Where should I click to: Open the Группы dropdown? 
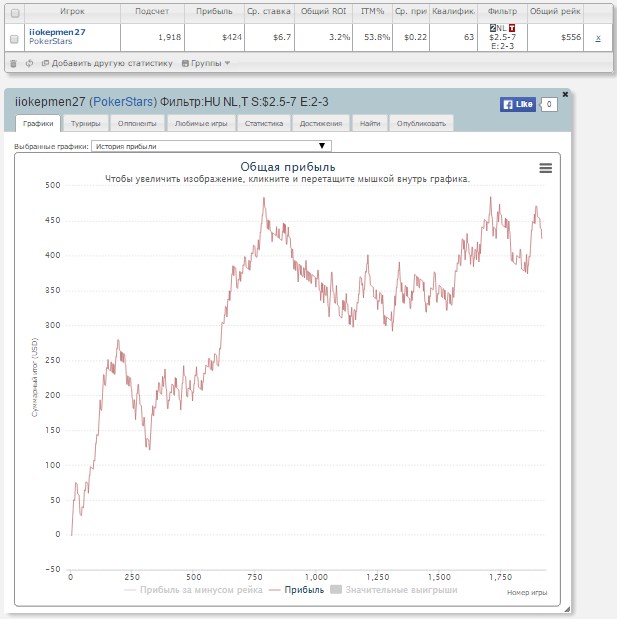206,63
